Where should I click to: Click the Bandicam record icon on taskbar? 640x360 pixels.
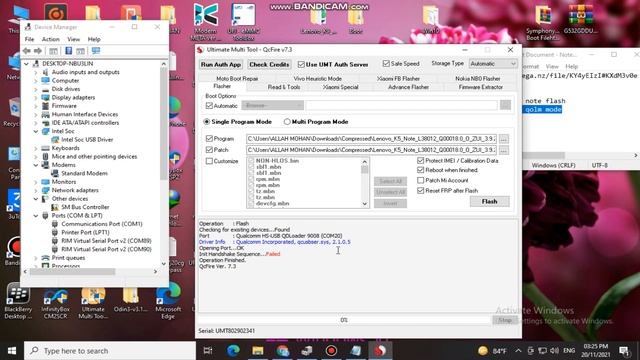[331, 351]
